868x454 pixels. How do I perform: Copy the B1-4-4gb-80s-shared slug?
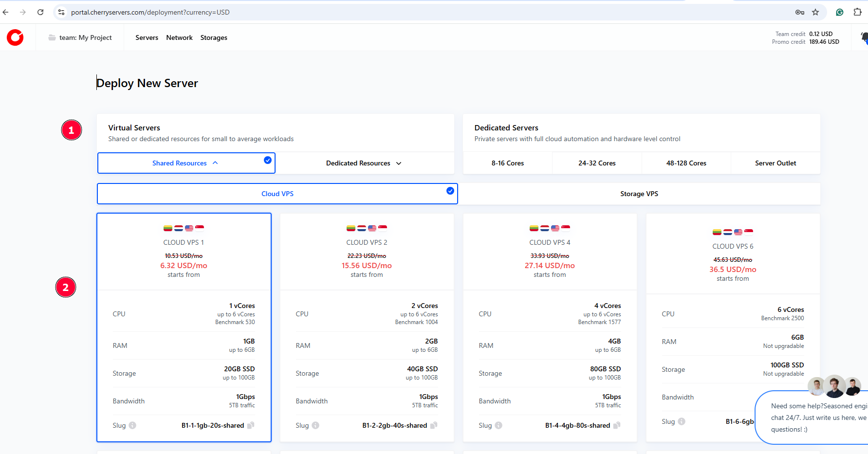617,425
